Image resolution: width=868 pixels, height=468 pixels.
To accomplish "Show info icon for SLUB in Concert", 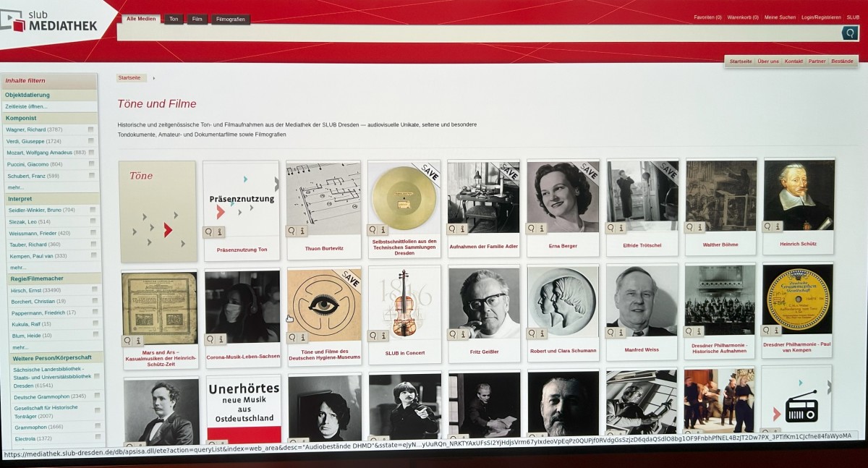I will [383, 336].
